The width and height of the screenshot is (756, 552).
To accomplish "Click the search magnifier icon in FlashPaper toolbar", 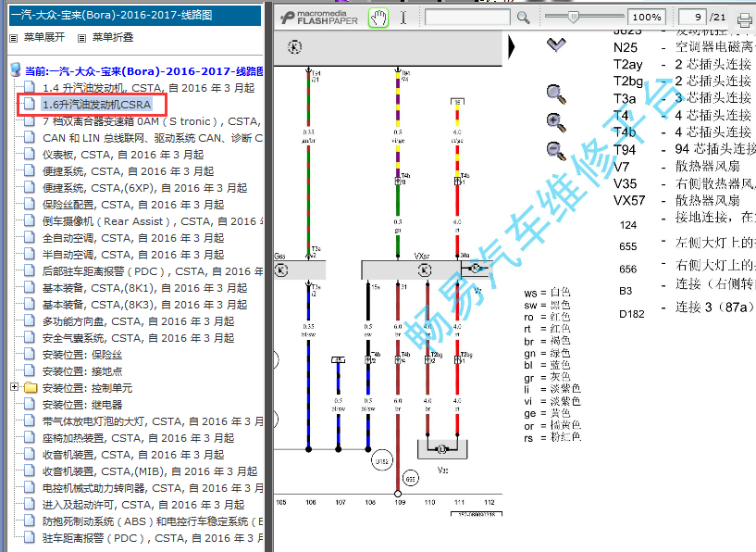I will point(523,18).
